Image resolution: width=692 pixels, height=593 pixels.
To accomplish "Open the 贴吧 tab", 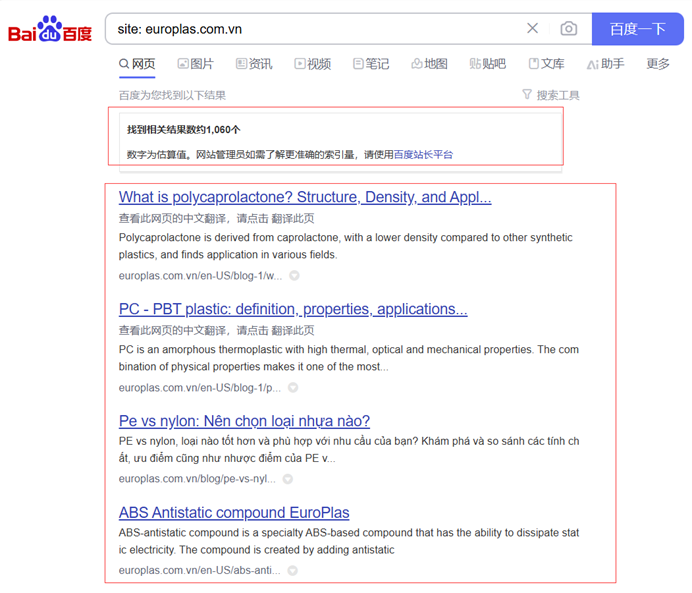I will [x=487, y=64].
